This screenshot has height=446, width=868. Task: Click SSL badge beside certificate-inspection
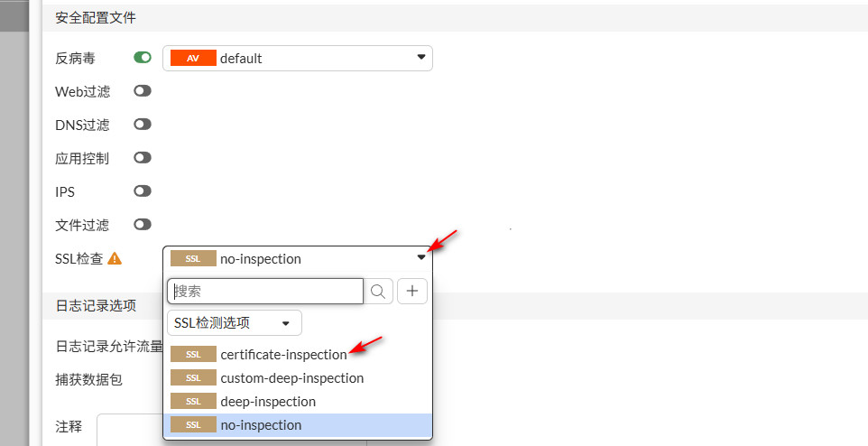[x=193, y=355]
